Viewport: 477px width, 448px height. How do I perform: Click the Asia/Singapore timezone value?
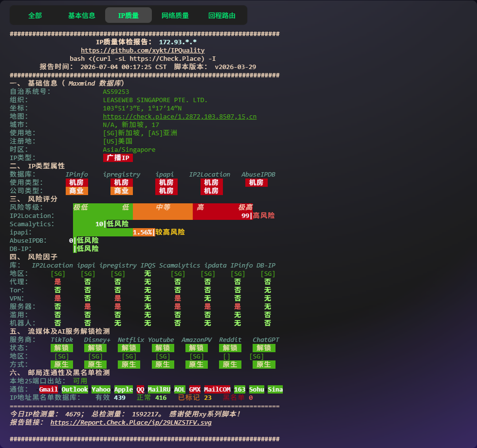click(x=129, y=149)
